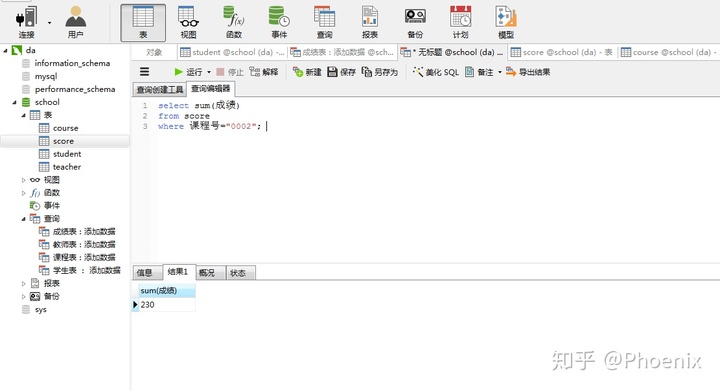Click 美化 SQL beautify button
720x391 pixels.
click(436, 72)
